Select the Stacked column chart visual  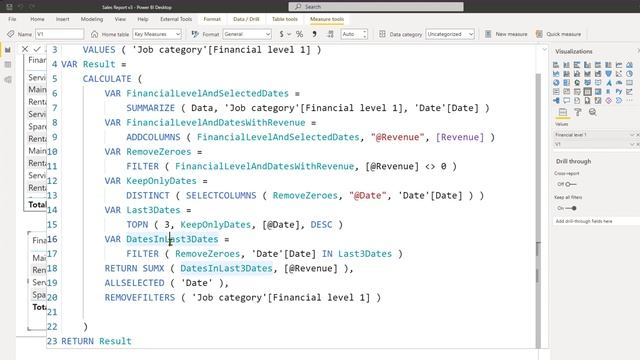[567, 65]
